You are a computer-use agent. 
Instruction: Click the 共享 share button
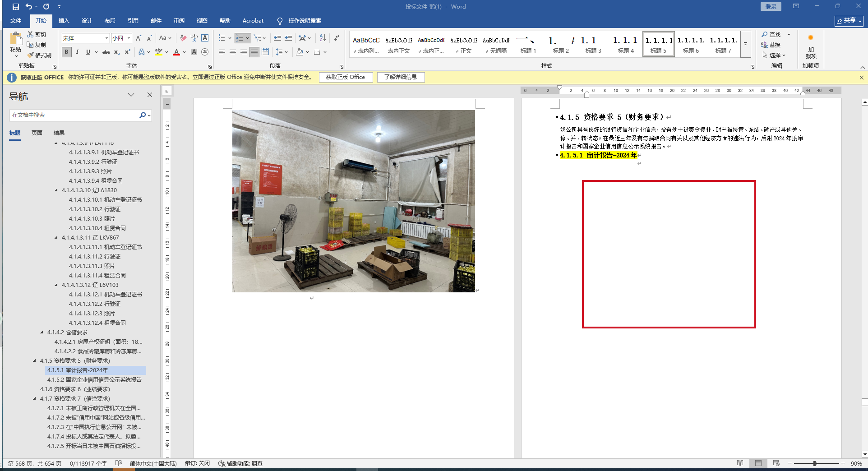849,21
